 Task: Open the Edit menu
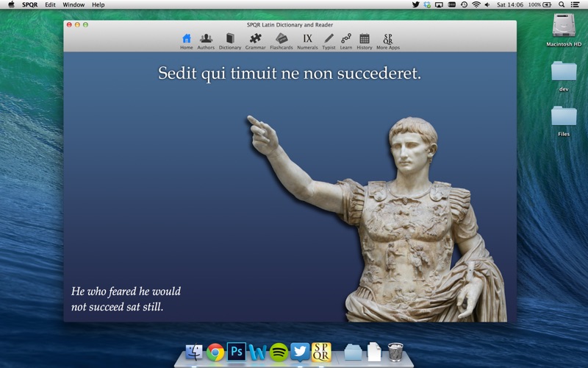click(x=50, y=4)
